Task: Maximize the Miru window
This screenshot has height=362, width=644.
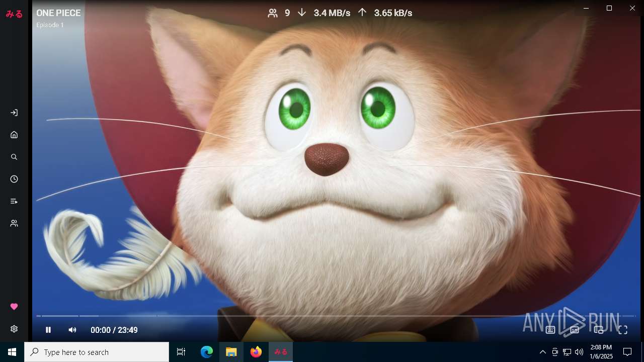Action: click(x=609, y=8)
